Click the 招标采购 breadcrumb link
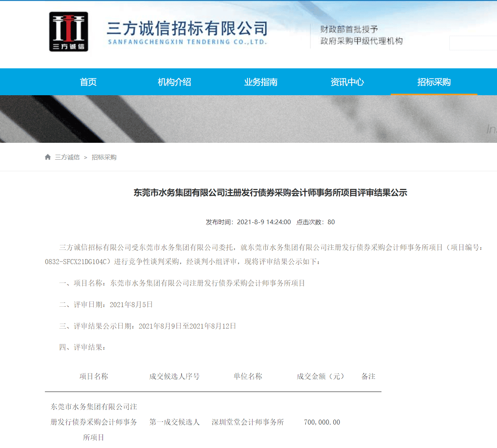497x448 pixels. tap(104, 157)
